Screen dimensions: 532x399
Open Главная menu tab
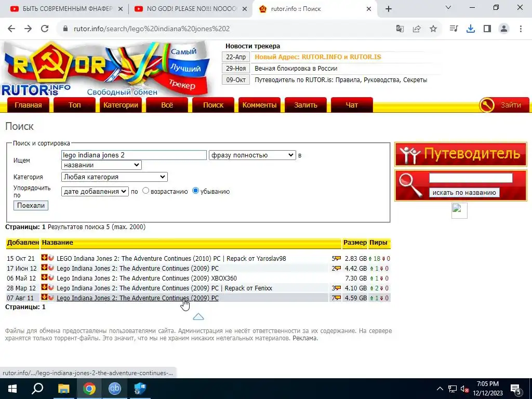tap(28, 105)
